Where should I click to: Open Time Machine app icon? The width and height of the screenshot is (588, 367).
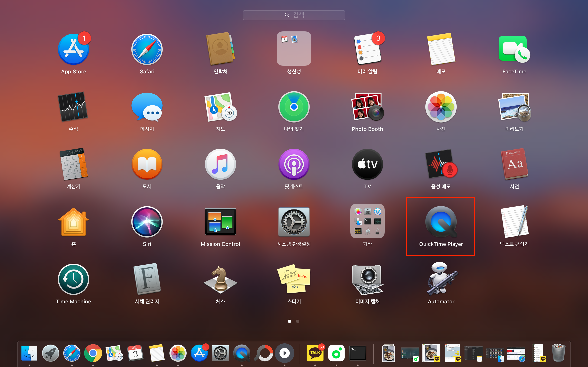point(73,279)
